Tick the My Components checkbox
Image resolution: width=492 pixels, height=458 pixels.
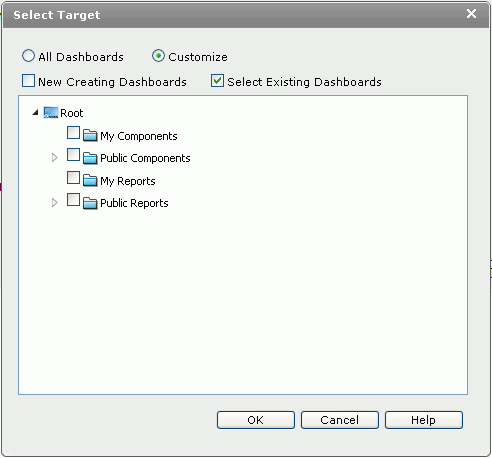[x=73, y=132]
